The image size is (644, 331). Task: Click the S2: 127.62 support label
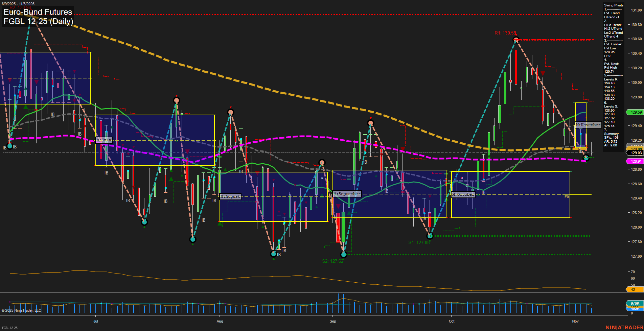[x=333, y=261]
